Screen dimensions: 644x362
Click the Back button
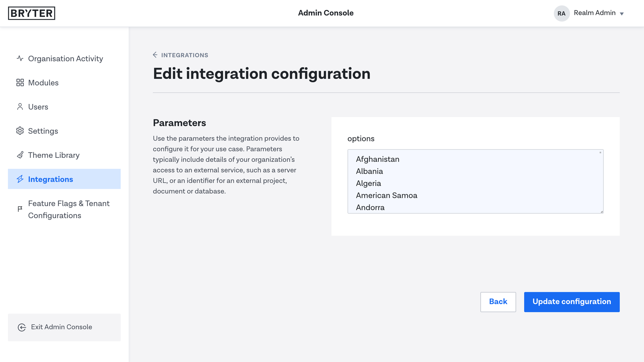(498, 302)
